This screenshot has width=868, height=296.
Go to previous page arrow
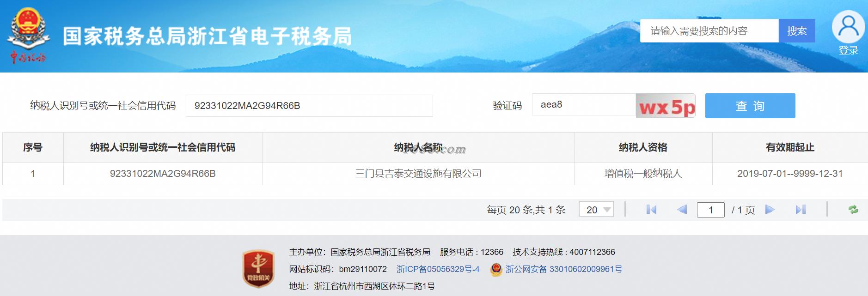[x=682, y=210]
